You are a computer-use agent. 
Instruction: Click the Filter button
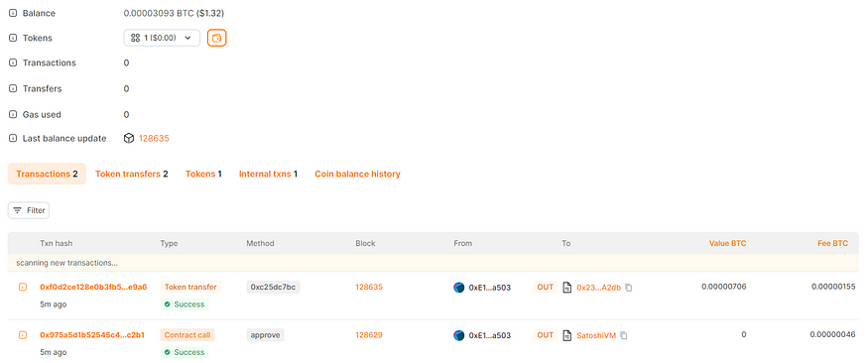click(29, 210)
